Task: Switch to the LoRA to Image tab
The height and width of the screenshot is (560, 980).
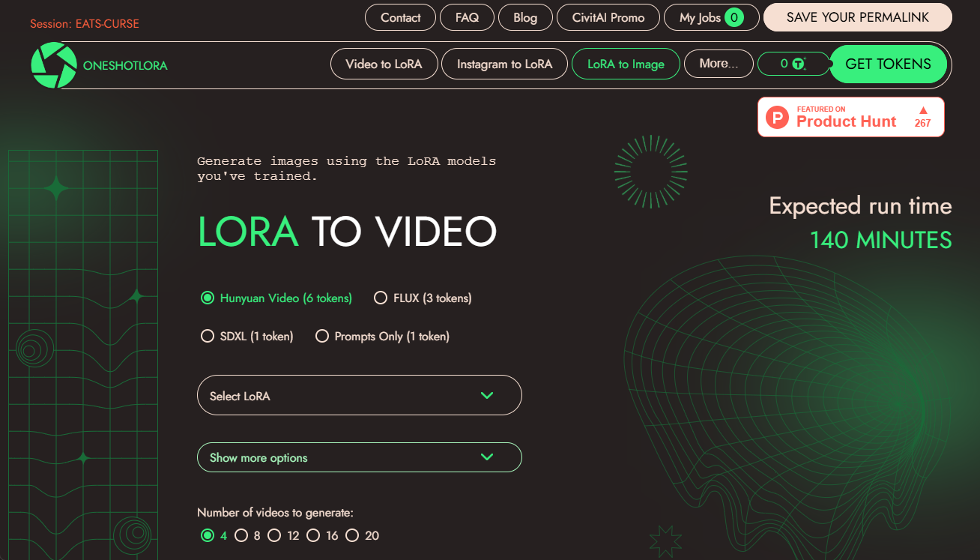Action: pos(626,64)
